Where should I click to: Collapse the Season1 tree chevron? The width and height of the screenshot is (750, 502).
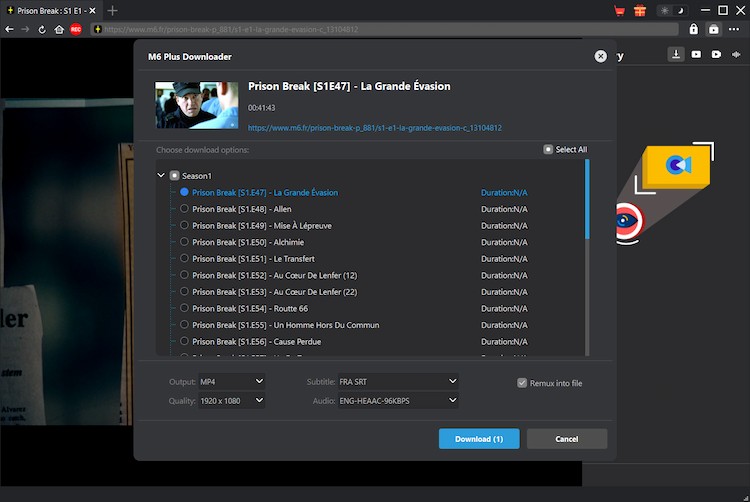coord(161,176)
